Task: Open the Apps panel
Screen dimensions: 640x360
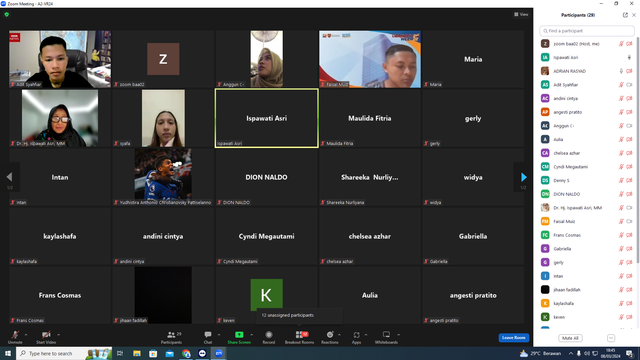Action: pyautogui.click(x=356, y=337)
